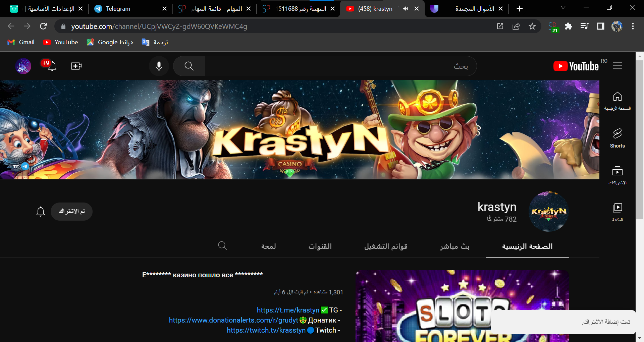Go forward in browser history
Viewport: 644px width, 342px height.
pyautogui.click(x=27, y=26)
